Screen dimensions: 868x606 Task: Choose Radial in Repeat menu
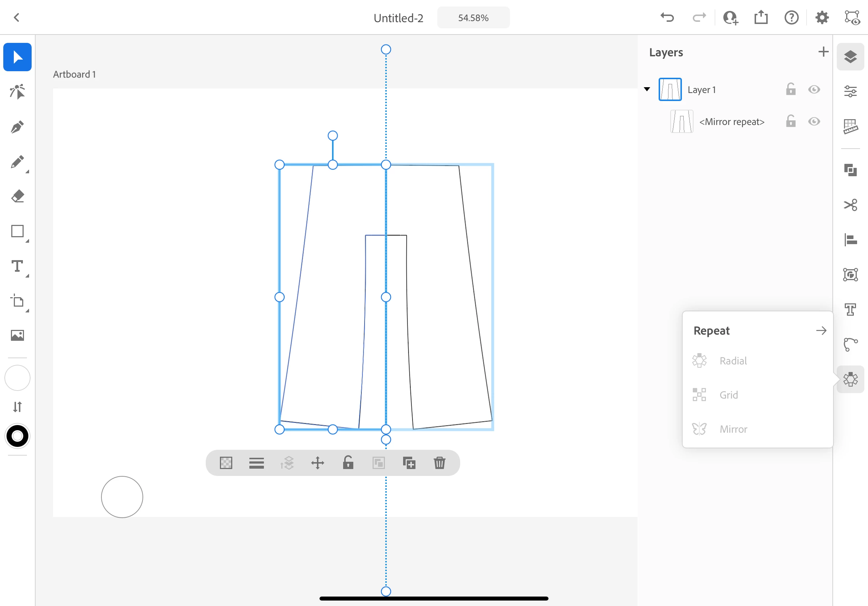click(733, 361)
